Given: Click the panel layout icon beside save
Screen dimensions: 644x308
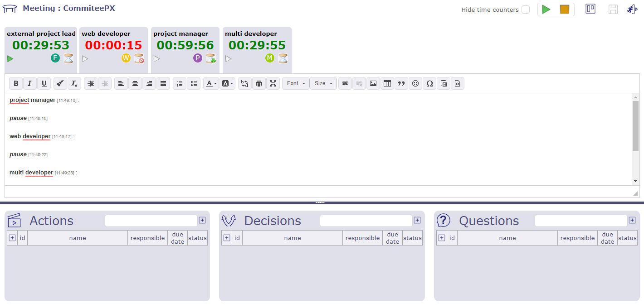Looking at the screenshot, I should (590, 9).
